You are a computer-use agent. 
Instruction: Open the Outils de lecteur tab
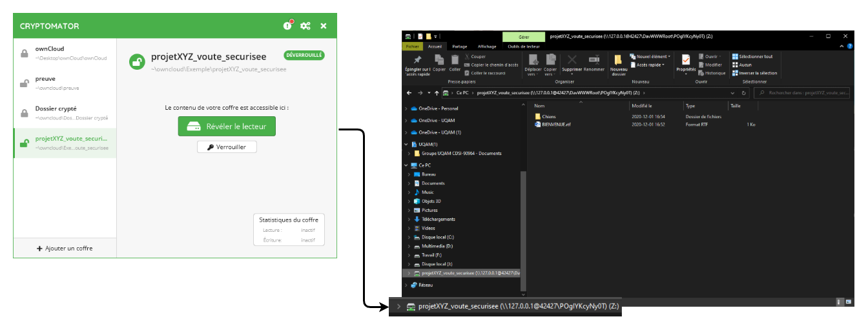click(524, 46)
